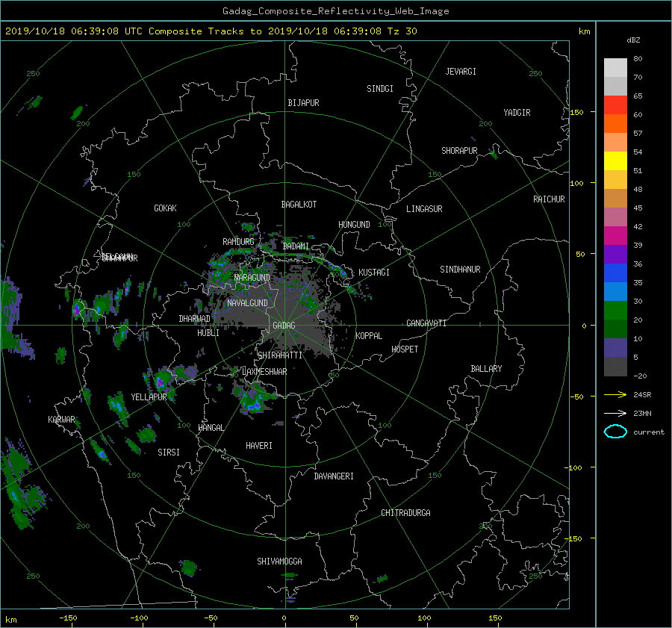The width and height of the screenshot is (672, 628).
Task: Click the SHIVAMOGGA city label
Action: [x=279, y=562]
